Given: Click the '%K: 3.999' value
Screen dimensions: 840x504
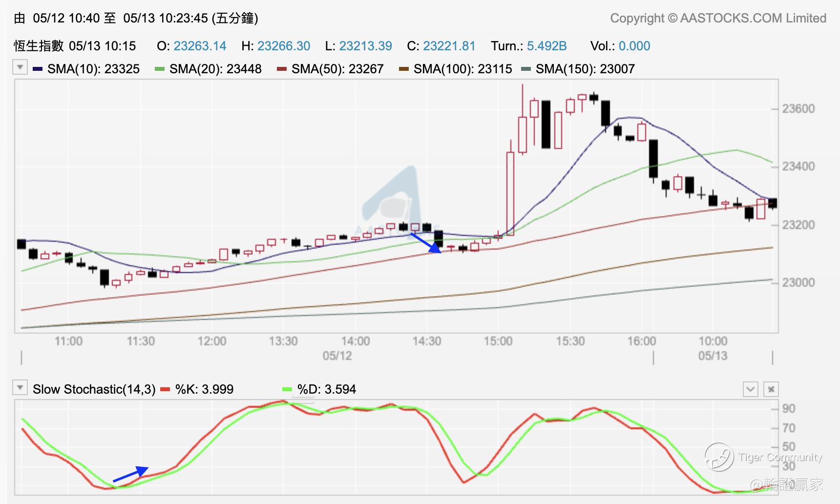Looking at the screenshot, I should pyautogui.click(x=204, y=389).
